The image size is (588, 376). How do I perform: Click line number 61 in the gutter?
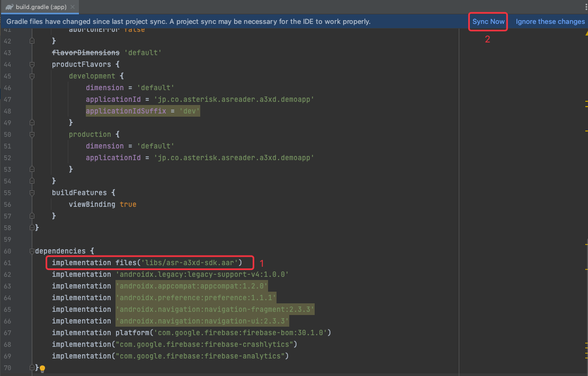tap(7, 263)
